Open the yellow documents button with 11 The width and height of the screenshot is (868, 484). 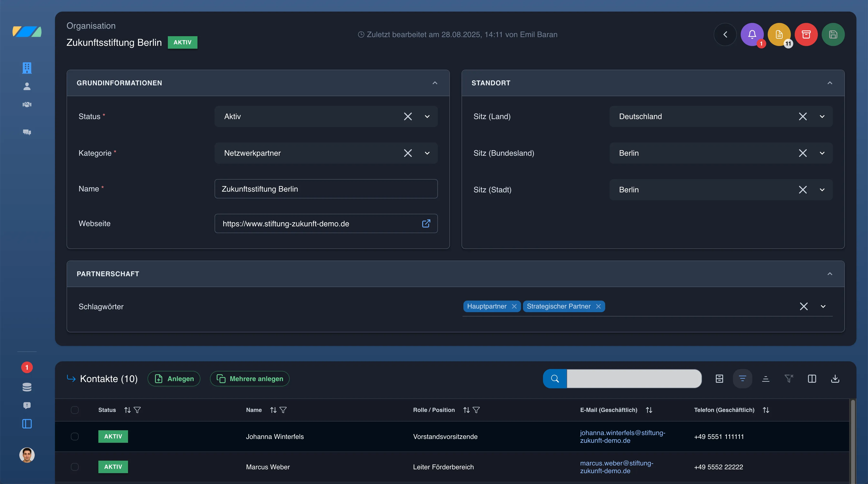779,34
